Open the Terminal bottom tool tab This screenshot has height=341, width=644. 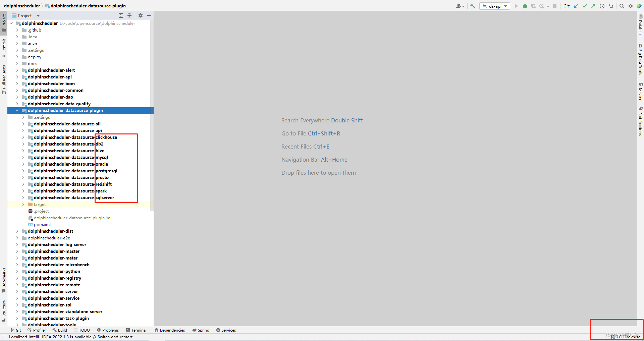point(136,330)
